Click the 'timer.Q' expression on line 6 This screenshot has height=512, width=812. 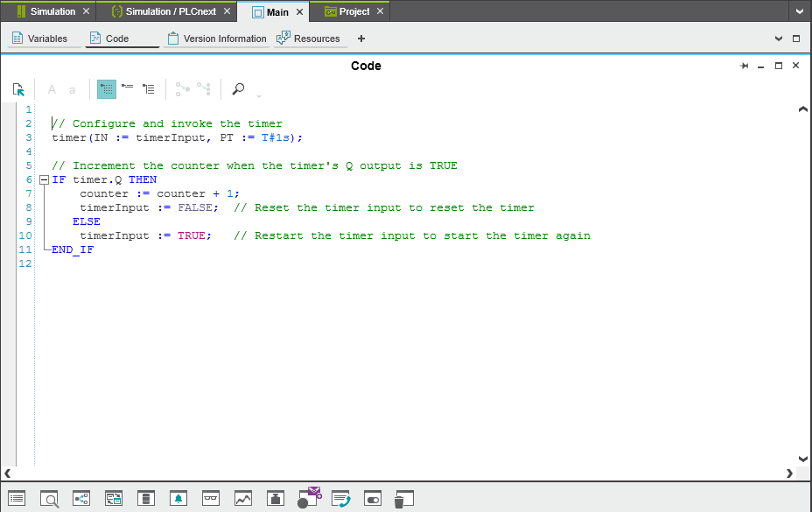(97, 179)
